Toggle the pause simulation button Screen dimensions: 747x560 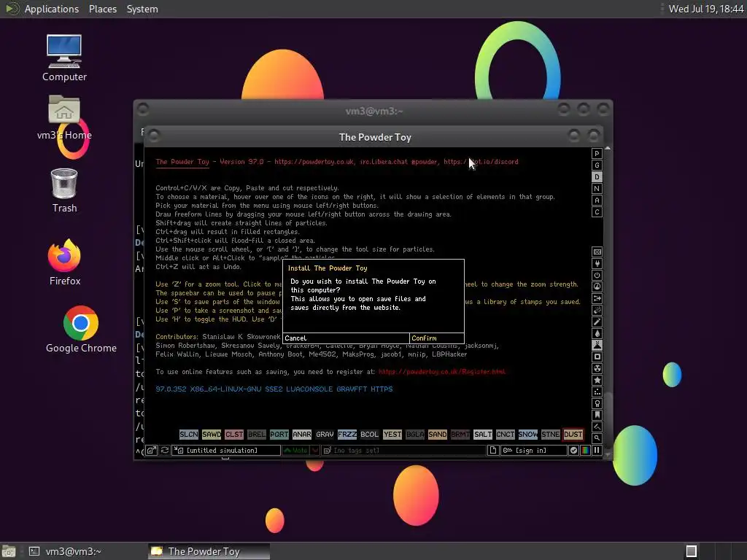coord(597,450)
